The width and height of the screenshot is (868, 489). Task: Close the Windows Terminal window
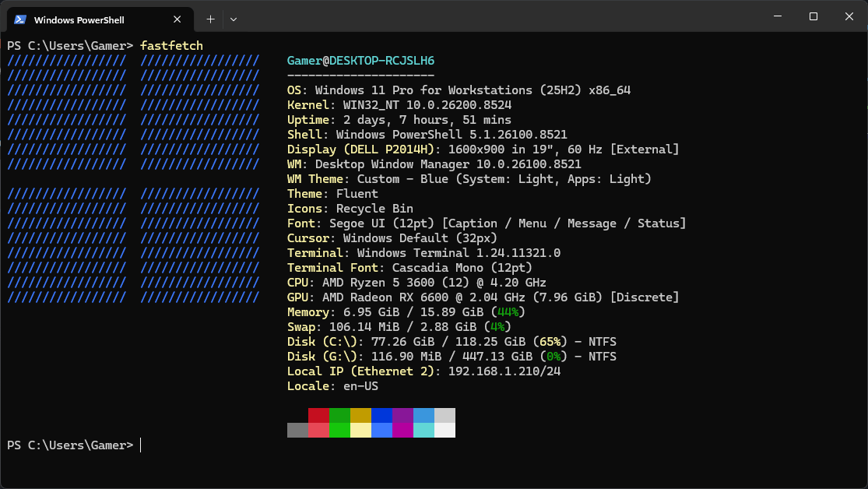click(849, 16)
